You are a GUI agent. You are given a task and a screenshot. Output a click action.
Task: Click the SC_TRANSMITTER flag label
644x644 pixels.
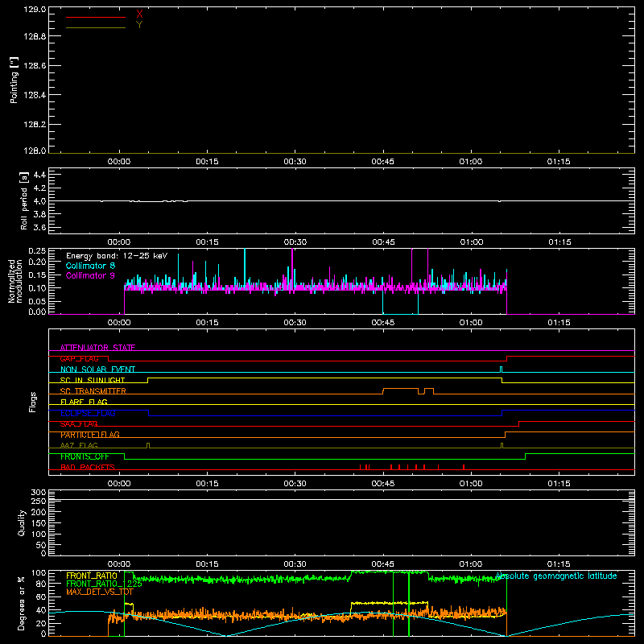tap(93, 391)
